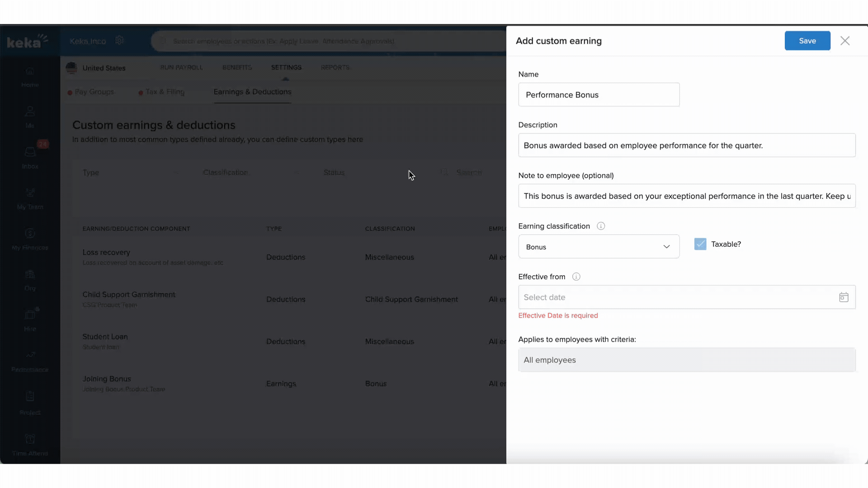Switch to the Run Payroll tab
Viewport: 868px width, 488px height.
[x=181, y=67]
